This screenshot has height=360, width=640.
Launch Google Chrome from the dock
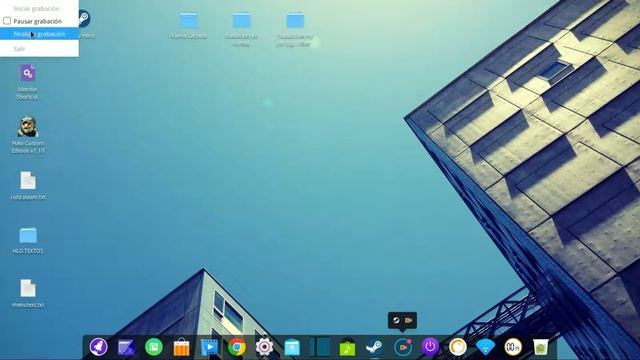coord(237,347)
